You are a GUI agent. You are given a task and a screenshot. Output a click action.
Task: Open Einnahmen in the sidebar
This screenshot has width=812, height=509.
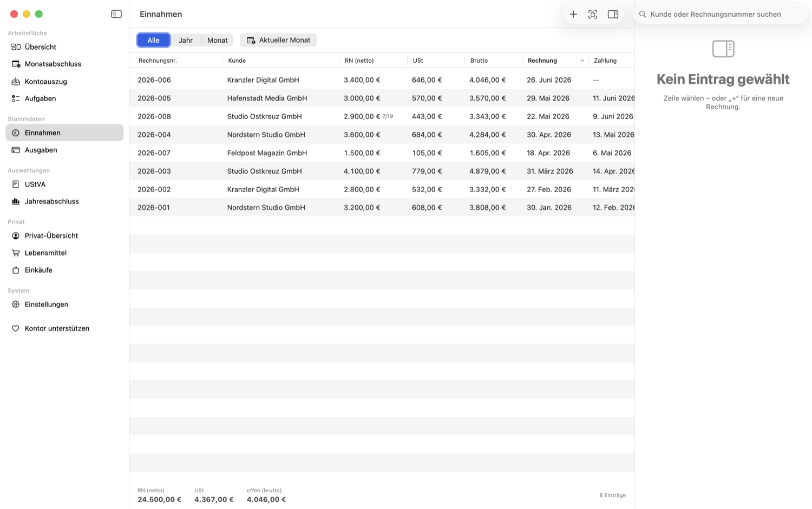point(64,133)
